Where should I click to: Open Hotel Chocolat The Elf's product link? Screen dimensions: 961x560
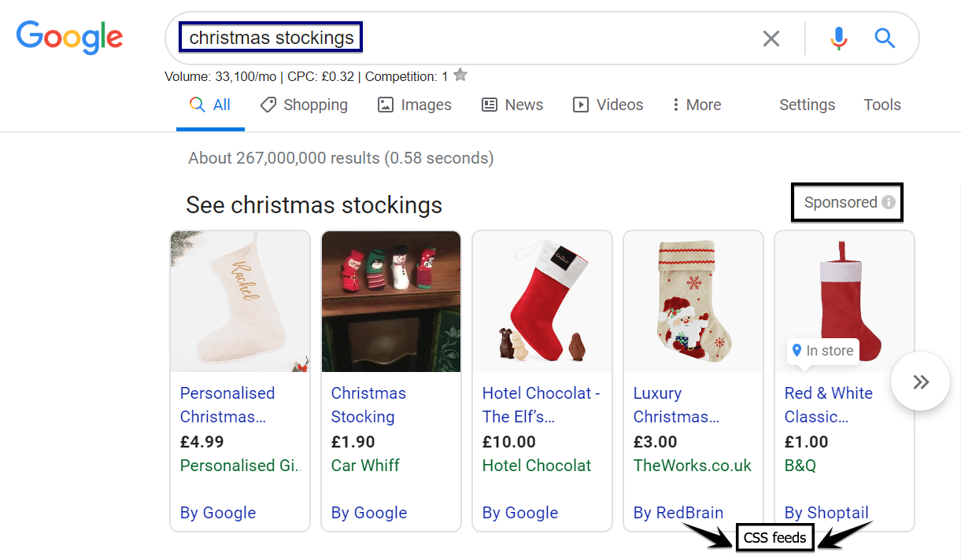[x=541, y=405]
